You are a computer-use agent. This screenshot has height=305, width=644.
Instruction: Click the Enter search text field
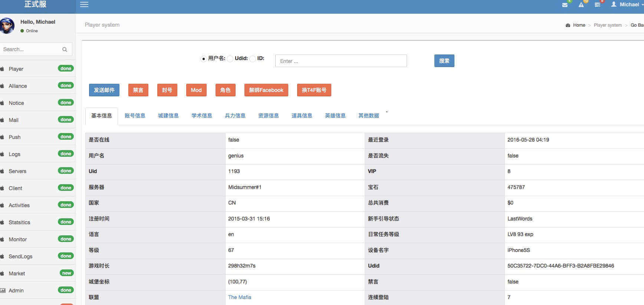[341, 61]
